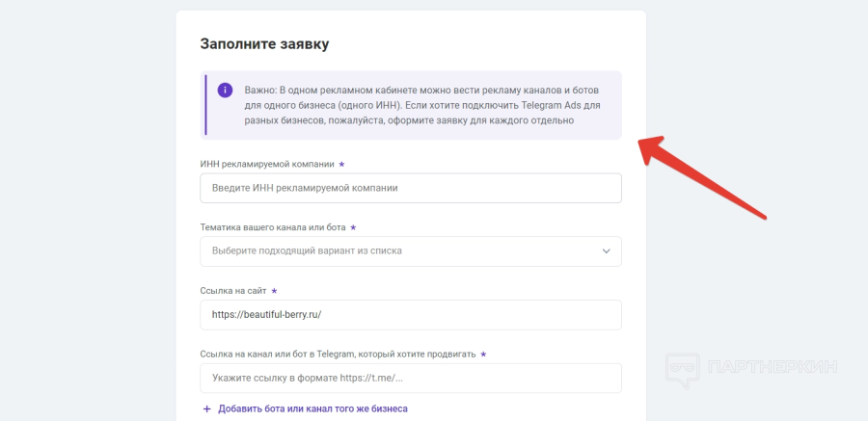Click the Заполните заявку heading
Screen dimensions: 868x421
pyautogui.click(x=264, y=43)
